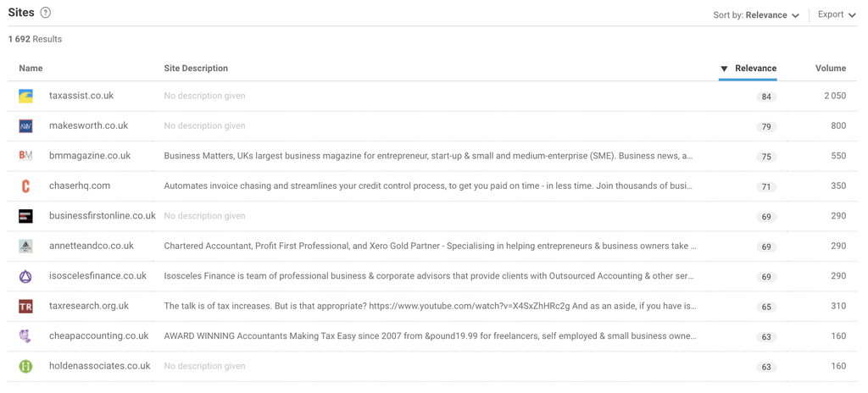Open the cheapaccounting.co.uk site link

click(98, 336)
